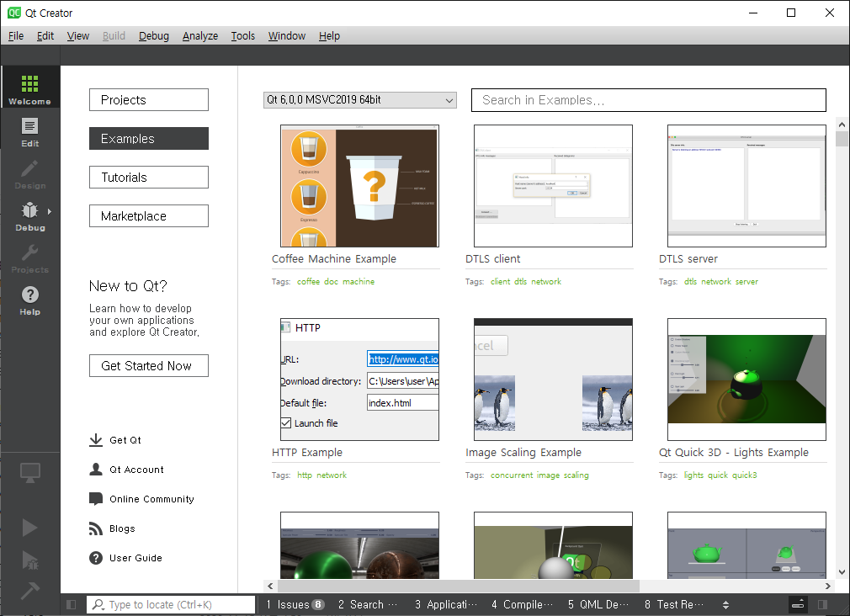Image resolution: width=850 pixels, height=616 pixels.
Task: Open the Image Scaling Example thumbnail
Action: [x=553, y=380]
